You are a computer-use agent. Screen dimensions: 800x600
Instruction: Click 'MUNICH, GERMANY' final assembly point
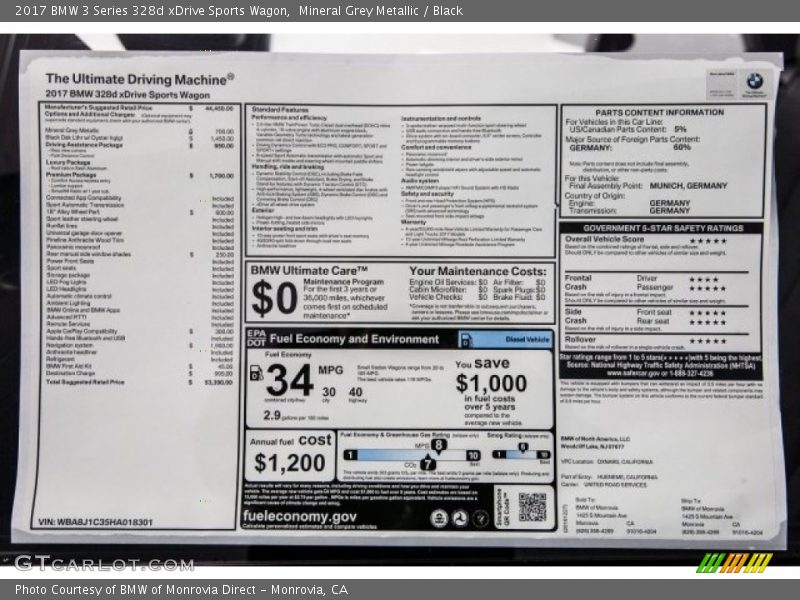click(688, 186)
